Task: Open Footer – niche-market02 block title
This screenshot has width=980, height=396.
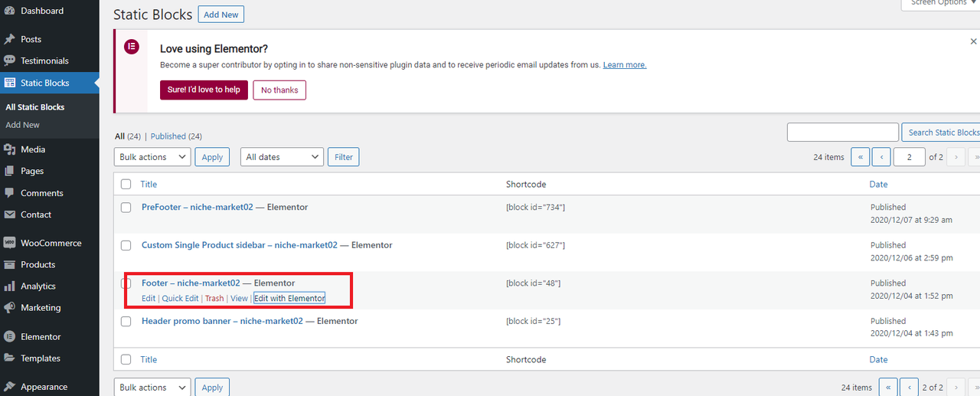Action: click(x=191, y=283)
